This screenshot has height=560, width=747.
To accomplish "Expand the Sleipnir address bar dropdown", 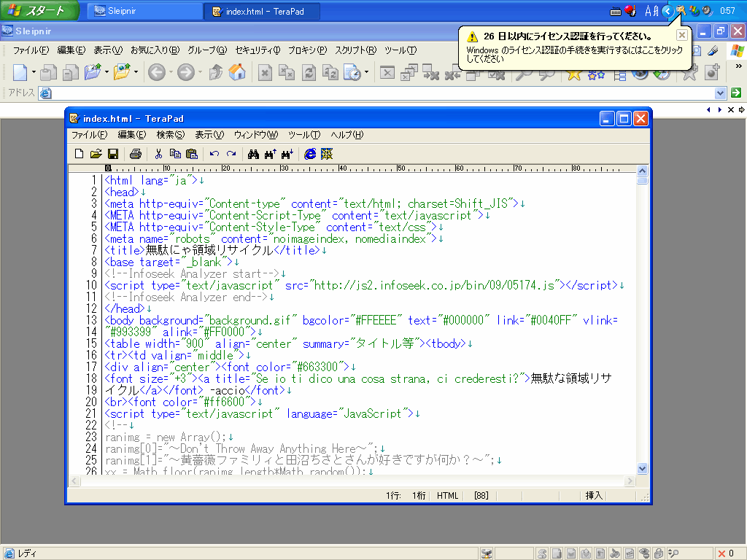I will coord(721,93).
